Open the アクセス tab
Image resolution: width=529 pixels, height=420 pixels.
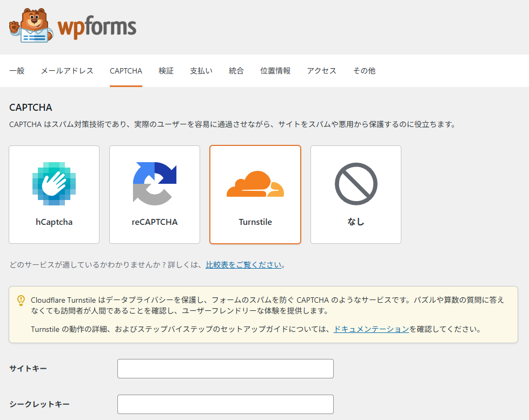point(321,71)
